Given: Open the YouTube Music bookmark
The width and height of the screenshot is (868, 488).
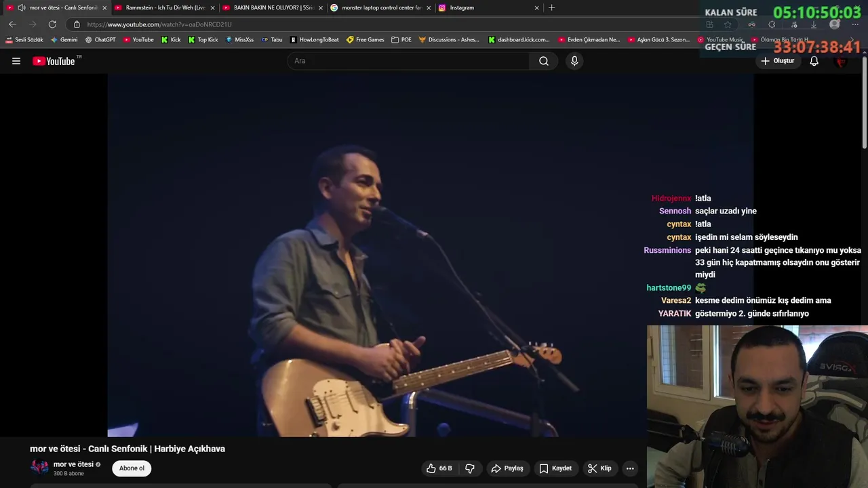Looking at the screenshot, I should (721, 40).
